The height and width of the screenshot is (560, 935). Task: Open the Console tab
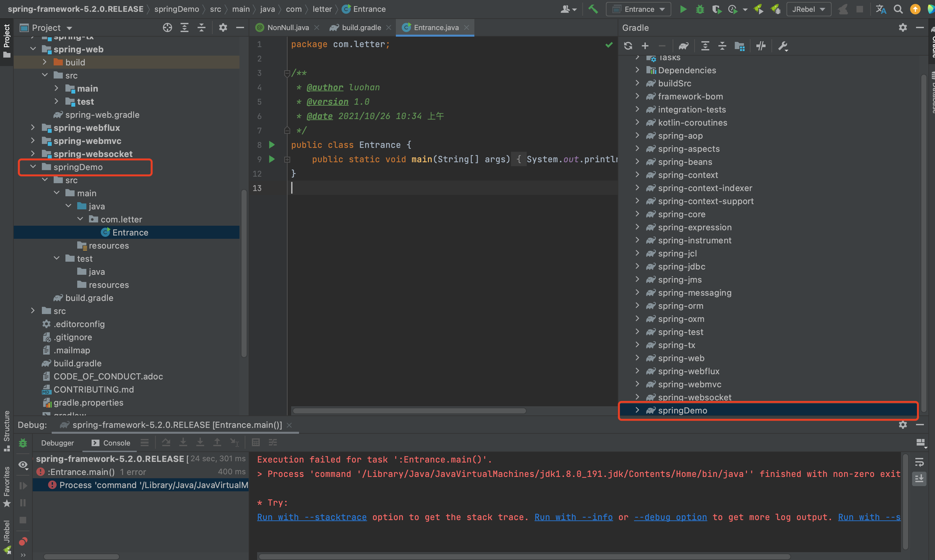(x=111, y=443)
